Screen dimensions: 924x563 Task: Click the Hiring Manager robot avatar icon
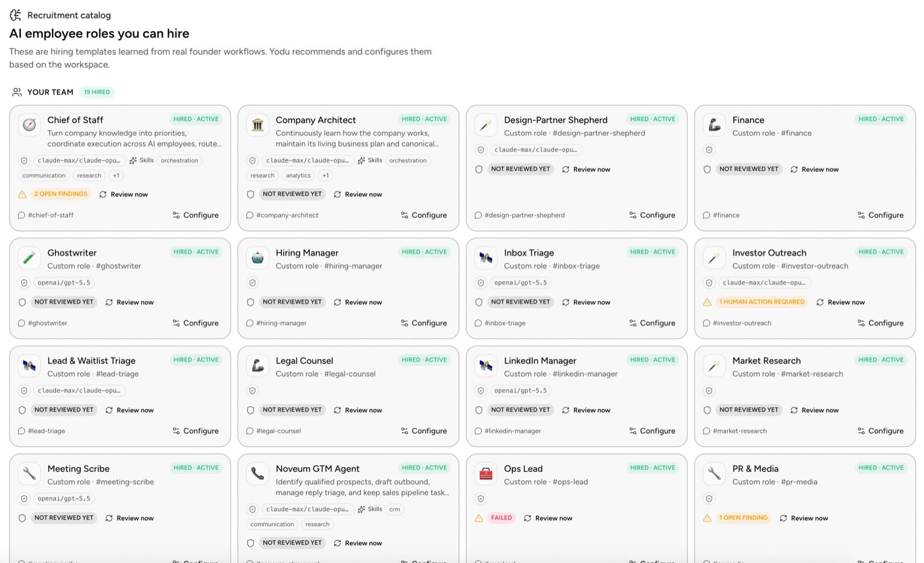point(258,258)
